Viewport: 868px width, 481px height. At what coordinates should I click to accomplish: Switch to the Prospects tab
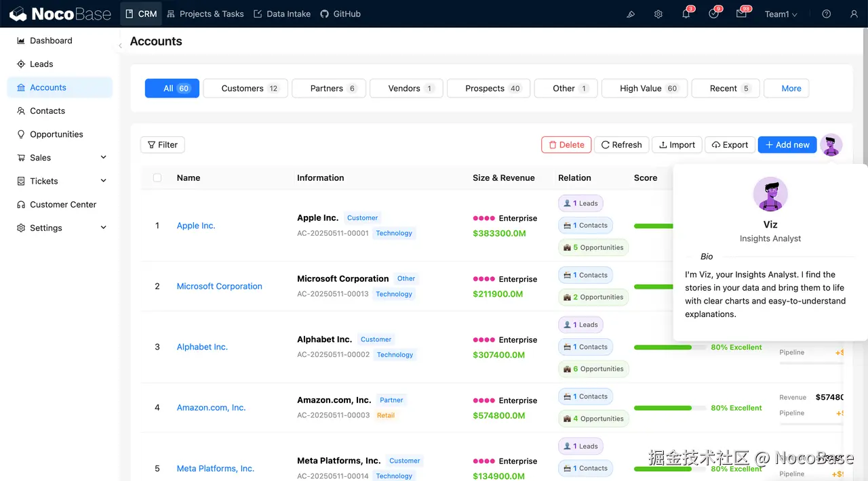click(x=492, y=88)
